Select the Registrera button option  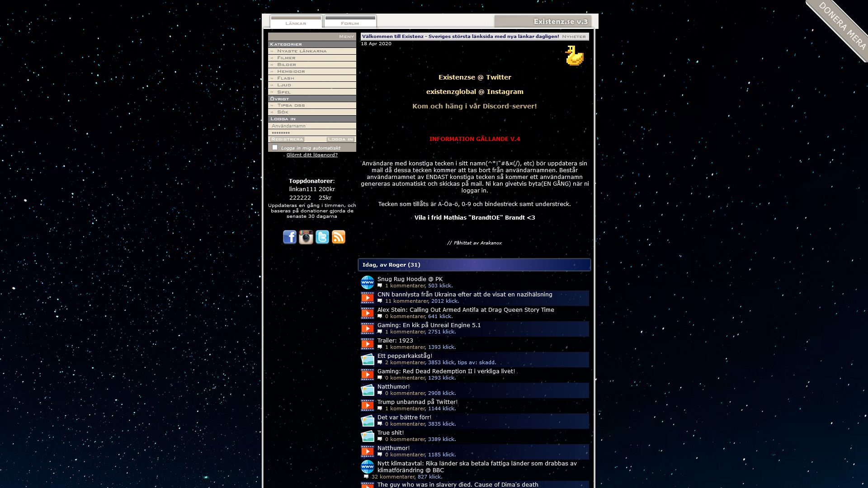[x=286, y=139]
